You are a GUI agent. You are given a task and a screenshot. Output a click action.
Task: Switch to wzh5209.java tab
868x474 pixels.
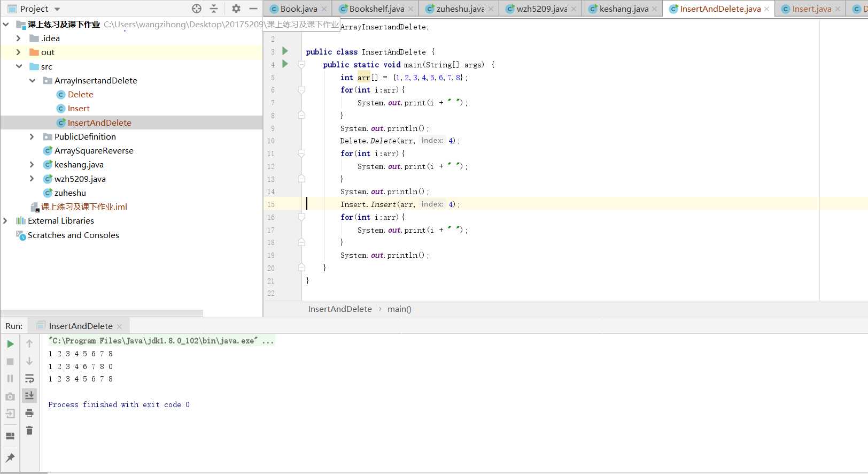click(541, 9)
